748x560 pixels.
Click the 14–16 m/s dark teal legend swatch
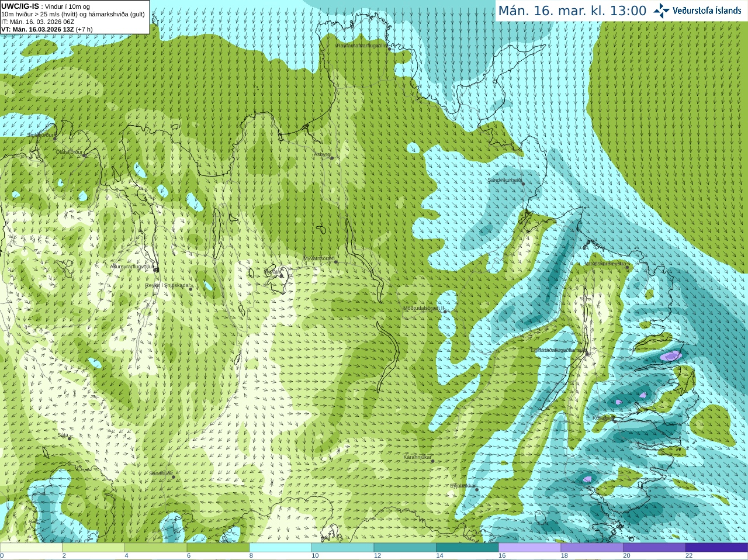point(467,548)
